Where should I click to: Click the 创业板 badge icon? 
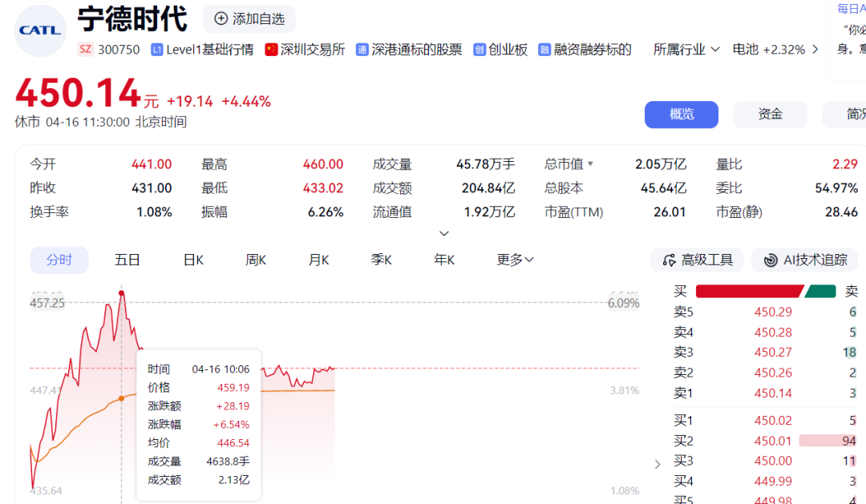click(x=480, y=50)
